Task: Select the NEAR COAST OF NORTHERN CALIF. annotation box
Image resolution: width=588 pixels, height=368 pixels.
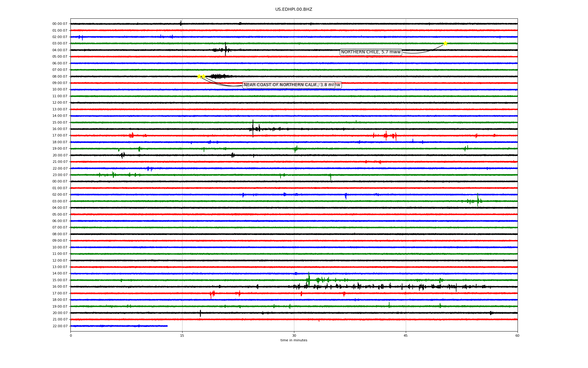Action: click(x=289, y=85)
